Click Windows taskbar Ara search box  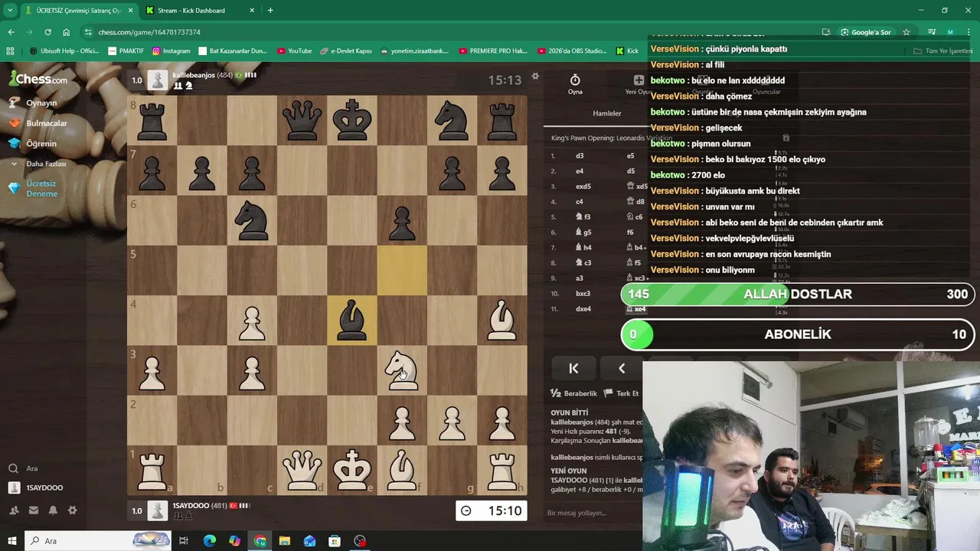point(100,541)
